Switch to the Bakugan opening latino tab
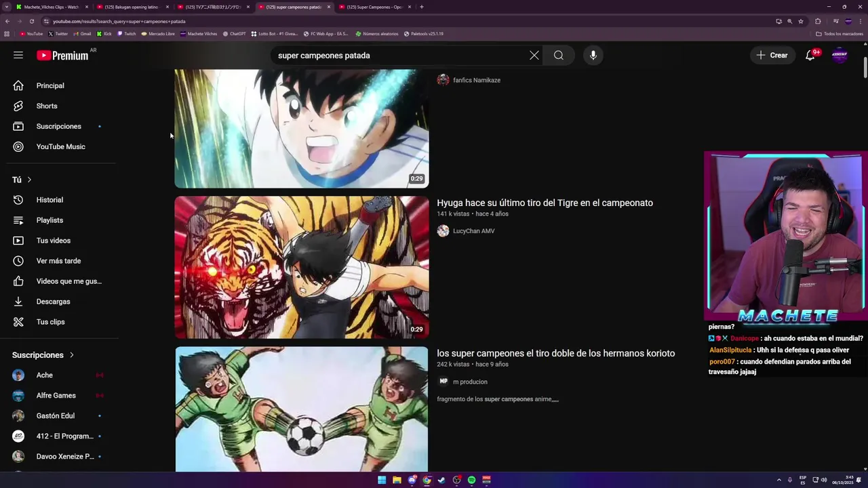Screen dimensions: 868x488 132,7
